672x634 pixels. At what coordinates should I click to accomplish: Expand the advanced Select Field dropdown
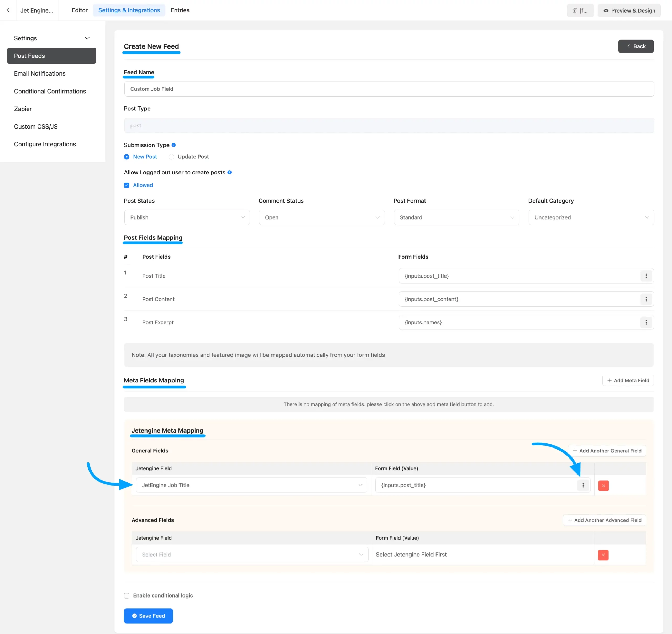pos(252,555)
